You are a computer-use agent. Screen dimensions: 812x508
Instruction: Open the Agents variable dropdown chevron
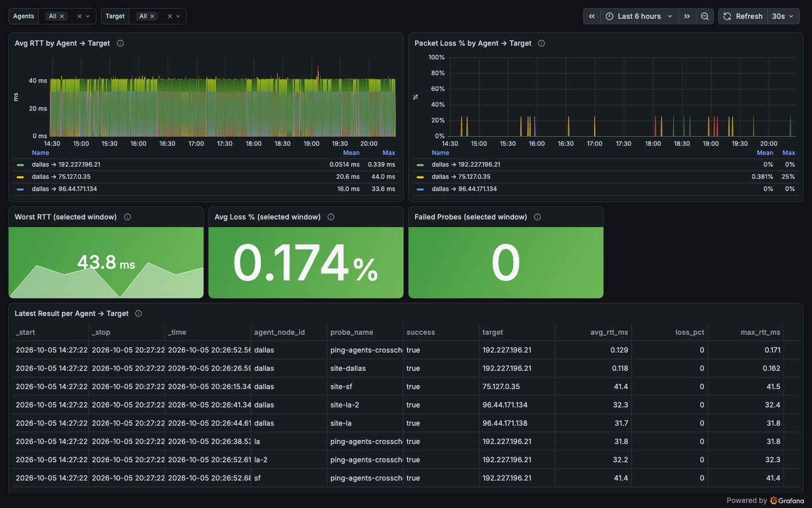click(x=88, y=16)
